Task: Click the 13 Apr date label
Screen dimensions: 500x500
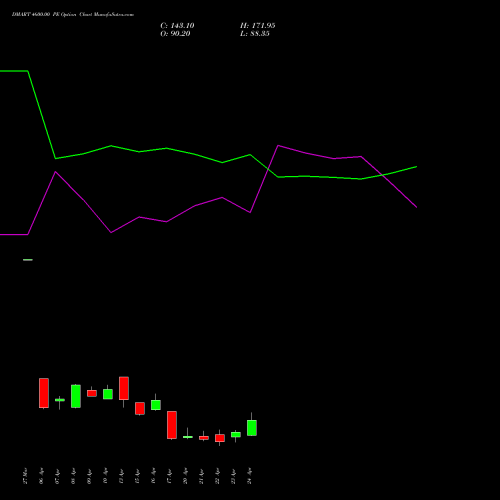Action: [x=121, y=476]
